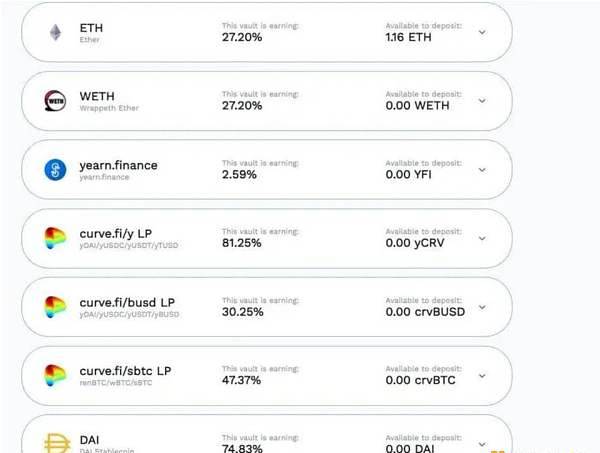Click the curve.fi/y LP rainbow icon

pos(55,238)
